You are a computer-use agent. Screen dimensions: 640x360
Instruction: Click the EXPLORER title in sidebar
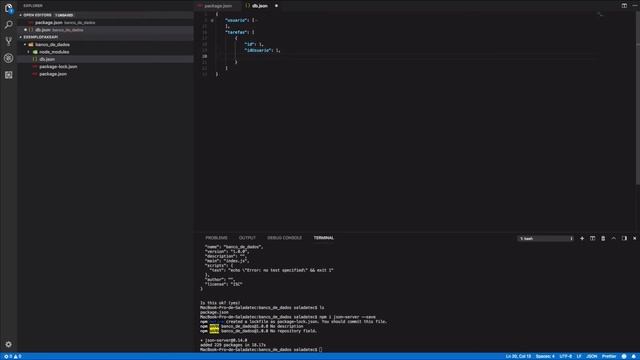[33, 6]
